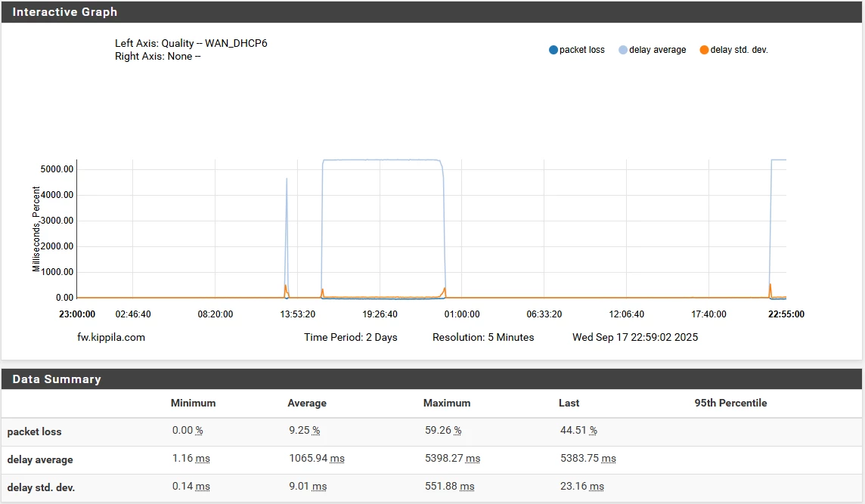Click the 02:46:40 x-axis tick label
This screenshot has width=865, height=504.
coord(133,314)
